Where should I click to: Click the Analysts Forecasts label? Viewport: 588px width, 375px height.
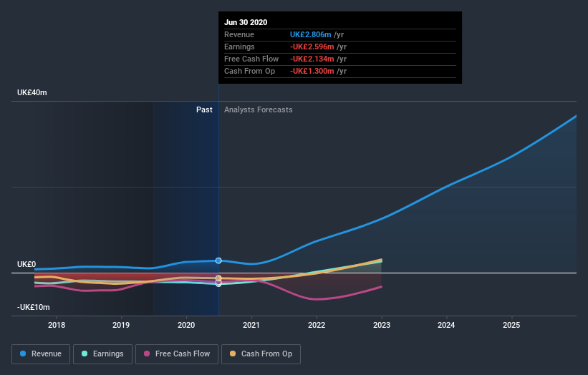tap(259, 109)
